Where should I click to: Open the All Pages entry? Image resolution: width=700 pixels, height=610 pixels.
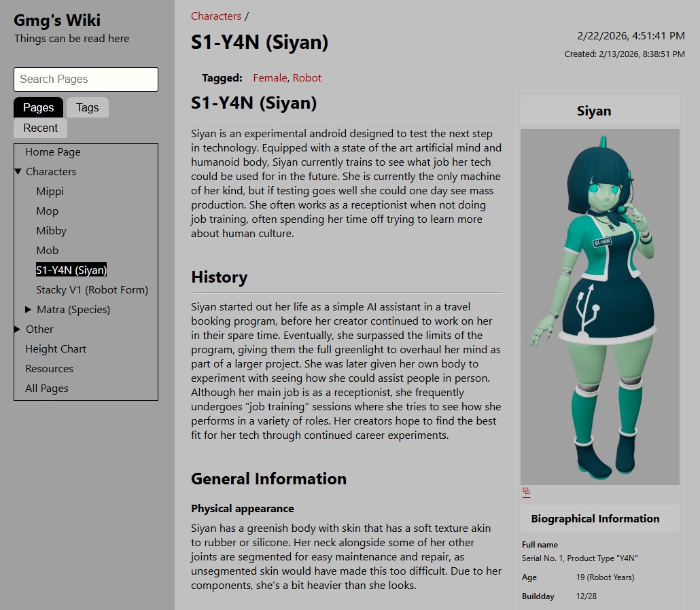click(47, 389)
